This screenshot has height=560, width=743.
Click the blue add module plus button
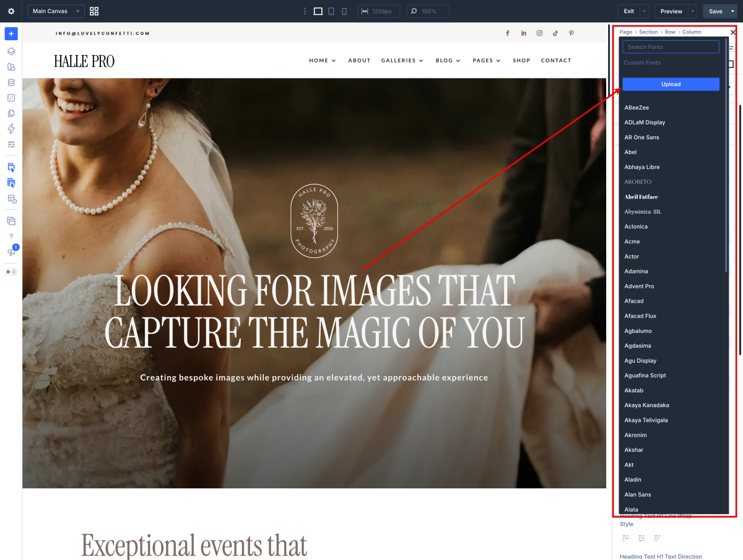[11, 33]
